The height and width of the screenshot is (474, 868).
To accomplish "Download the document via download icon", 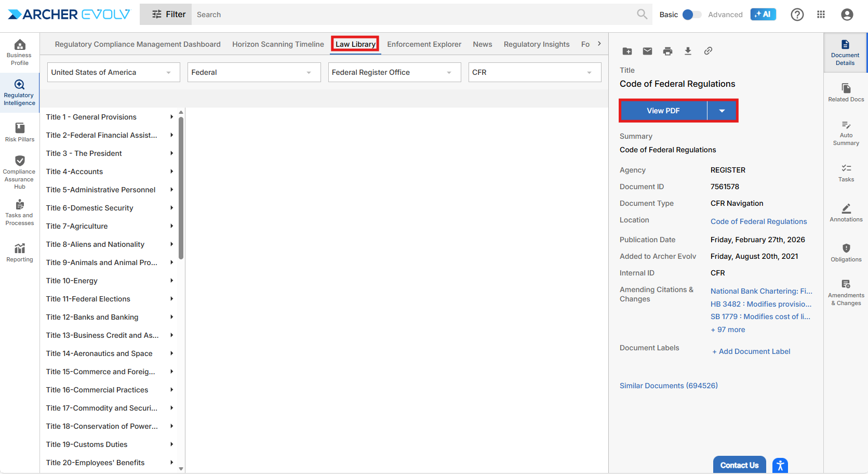I will pyautogui.click(x=688, y=51).
